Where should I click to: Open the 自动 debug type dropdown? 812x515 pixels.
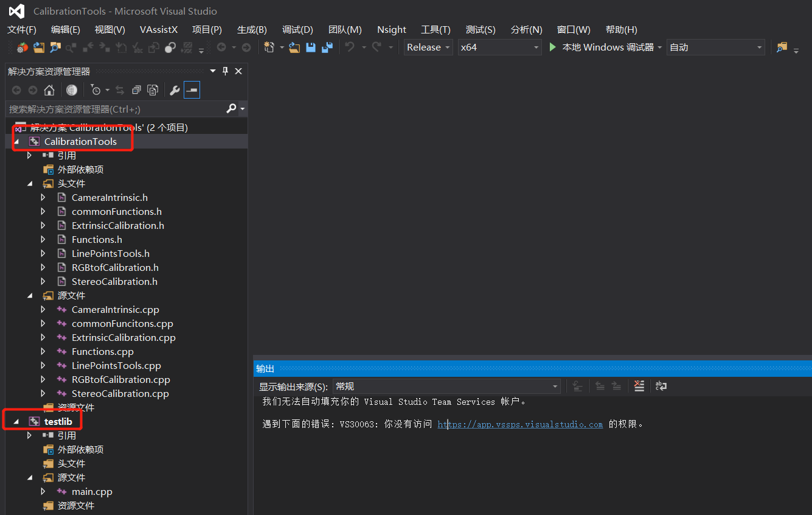click(x=716, y=47)
